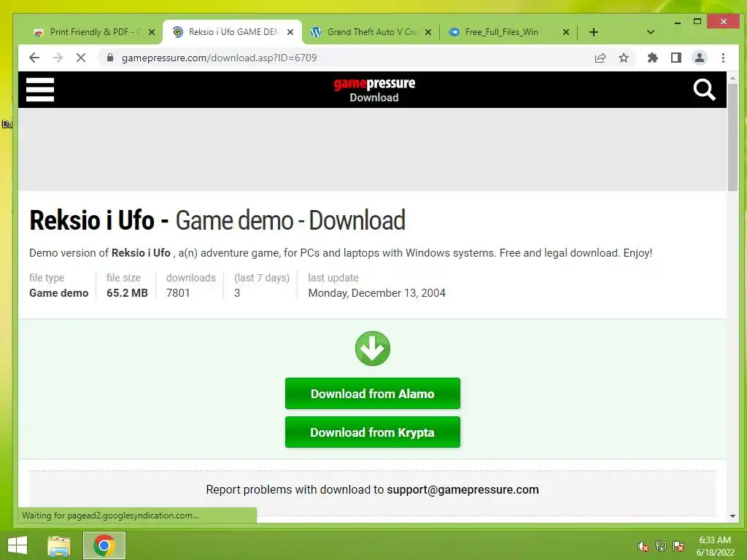Viewport: 747px width, 560px height.
Task: Open the Action Center flag icon
Action: coord(678,546)
